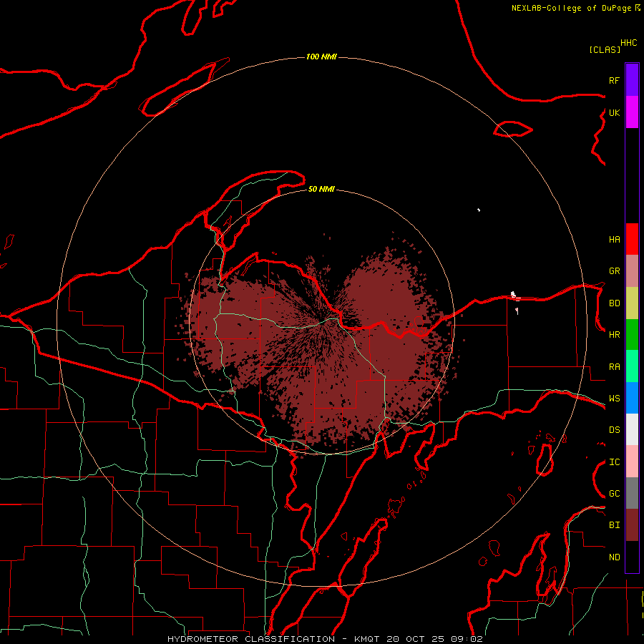This screenshot has width=644, height=644.
Task: Click the [CLAS] label above legend
Action: pos(605,49)
